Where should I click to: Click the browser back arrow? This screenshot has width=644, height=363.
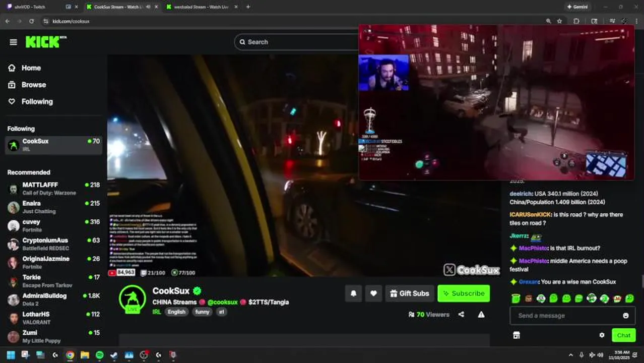tap(7, 21)
